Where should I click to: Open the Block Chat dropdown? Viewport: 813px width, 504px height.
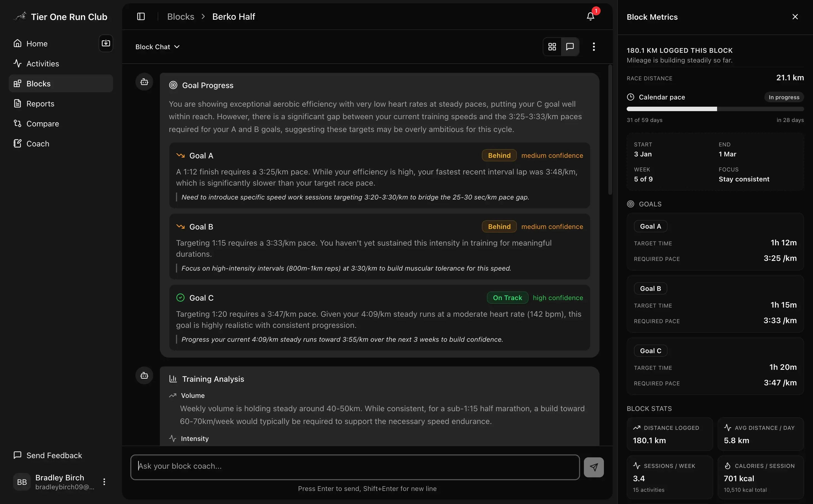157,47
